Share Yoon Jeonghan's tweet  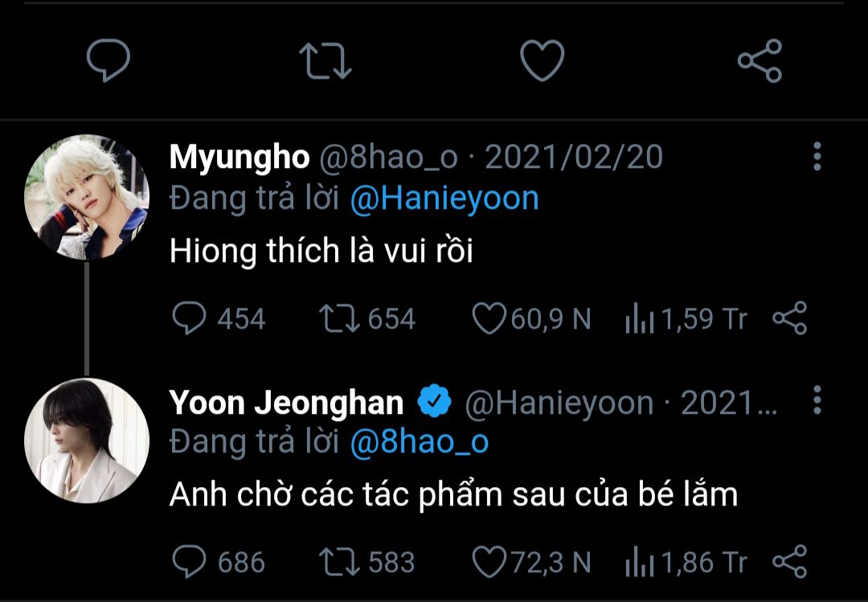pyautogui.click(x=789, y=562)
